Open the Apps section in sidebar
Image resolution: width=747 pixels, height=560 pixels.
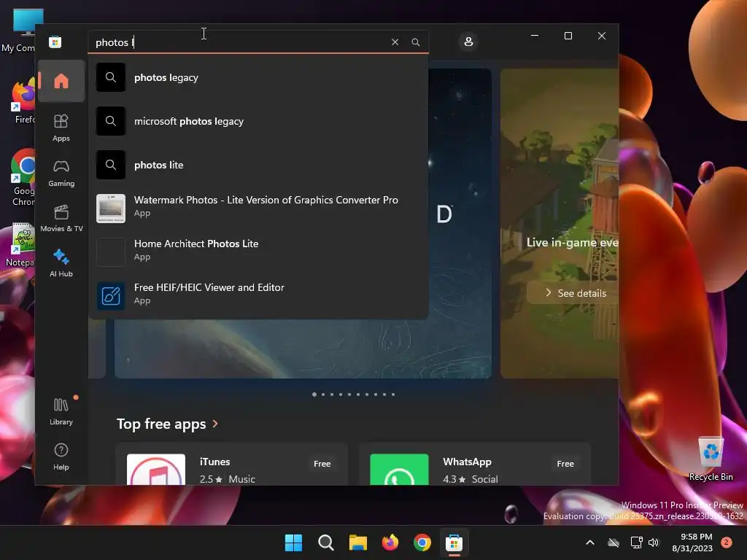(61, 128)
